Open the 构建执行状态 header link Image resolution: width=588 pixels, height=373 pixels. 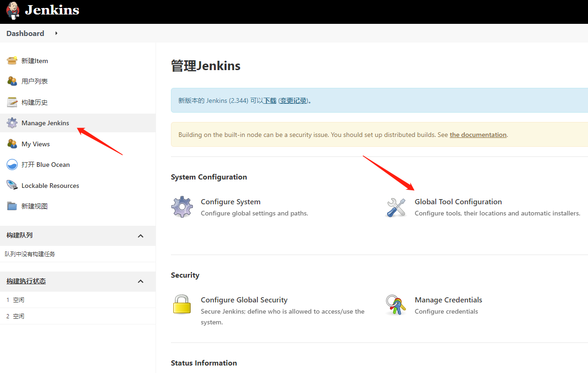click(26, 281)
